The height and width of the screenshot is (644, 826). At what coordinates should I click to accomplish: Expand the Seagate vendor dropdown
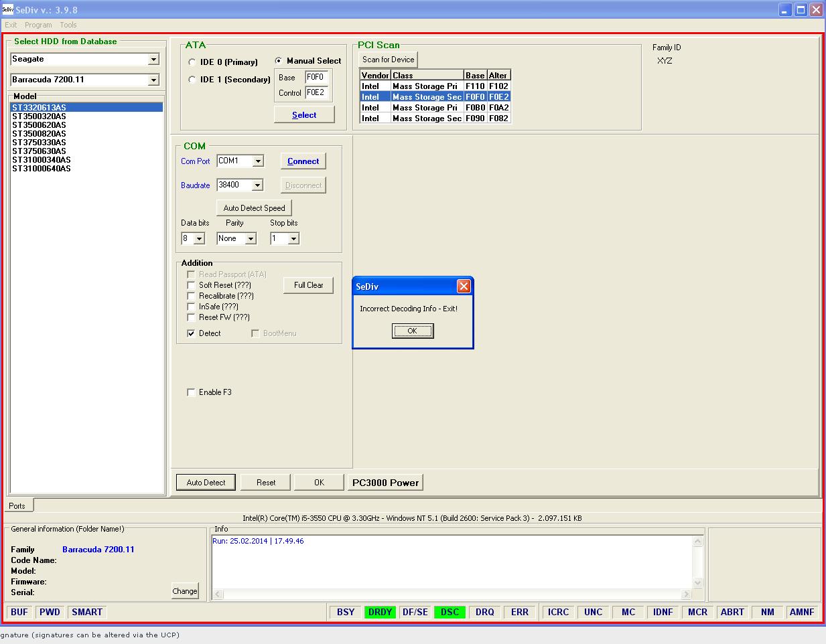[x=153, y=60]
